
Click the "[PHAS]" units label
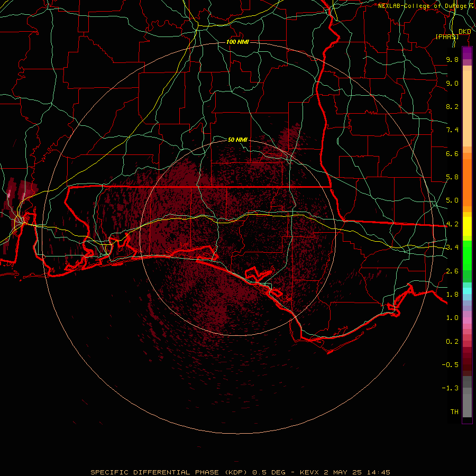pyautogui.click(x=447, y=36)
